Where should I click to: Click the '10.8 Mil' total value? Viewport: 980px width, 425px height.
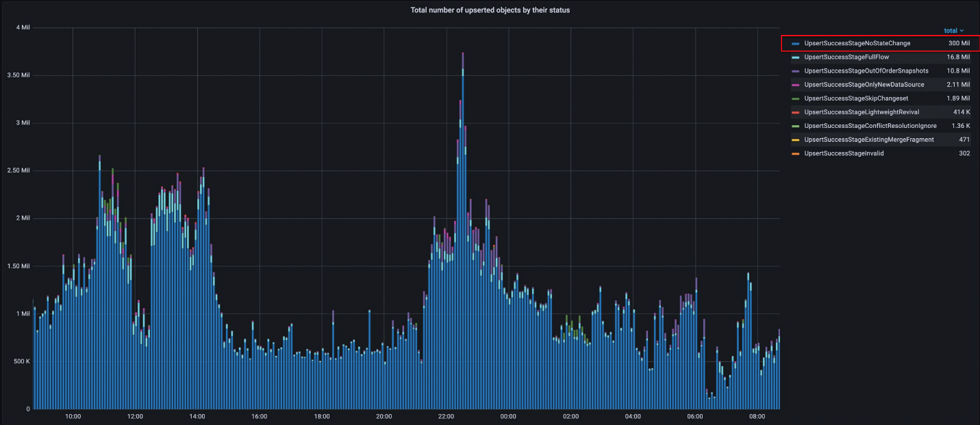(957, 70)
